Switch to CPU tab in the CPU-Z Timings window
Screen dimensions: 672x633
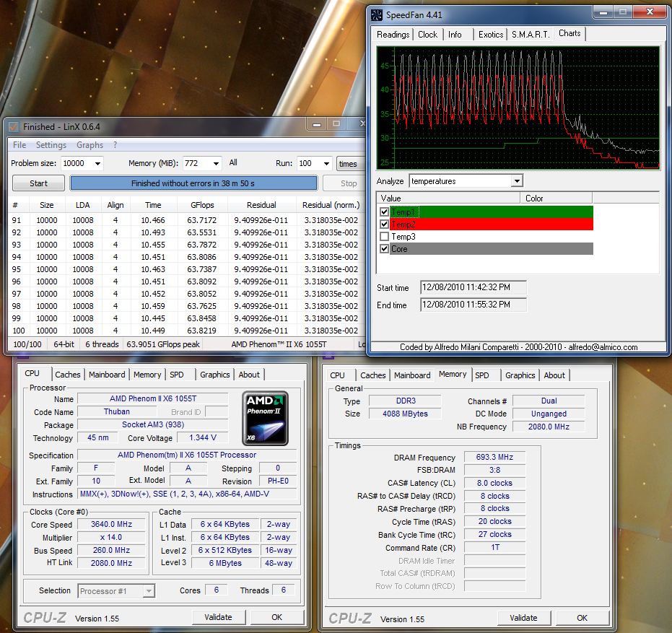pyautogui.click(x=337, y=375)
